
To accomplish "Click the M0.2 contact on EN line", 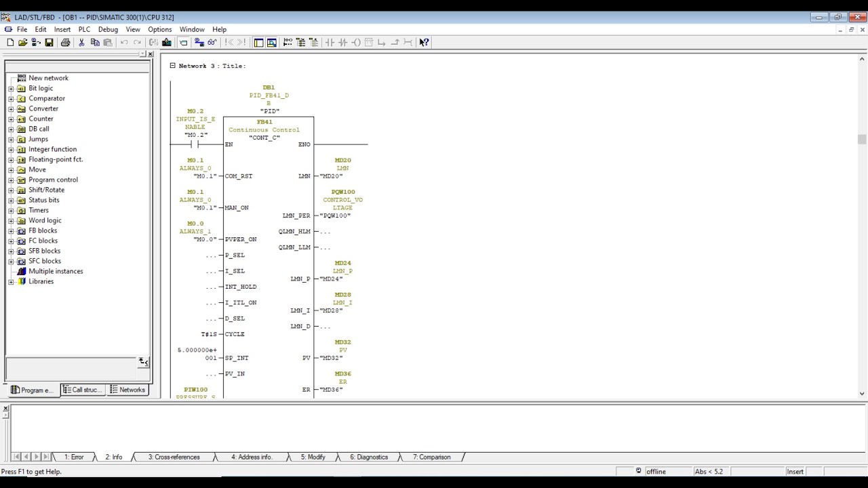I will 195,144.
